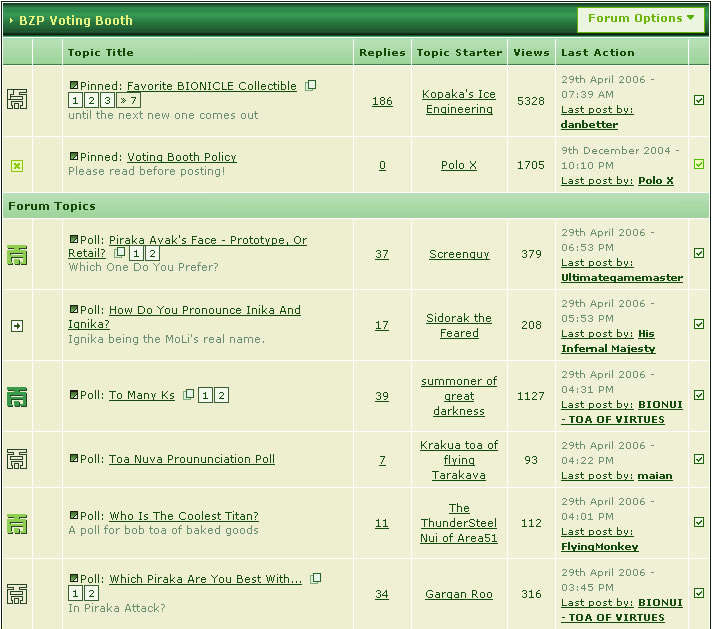Click the poll icon before Piraka Avak's Face
Viewport: 712px width, 629px height.
click(x=74, y=239)
